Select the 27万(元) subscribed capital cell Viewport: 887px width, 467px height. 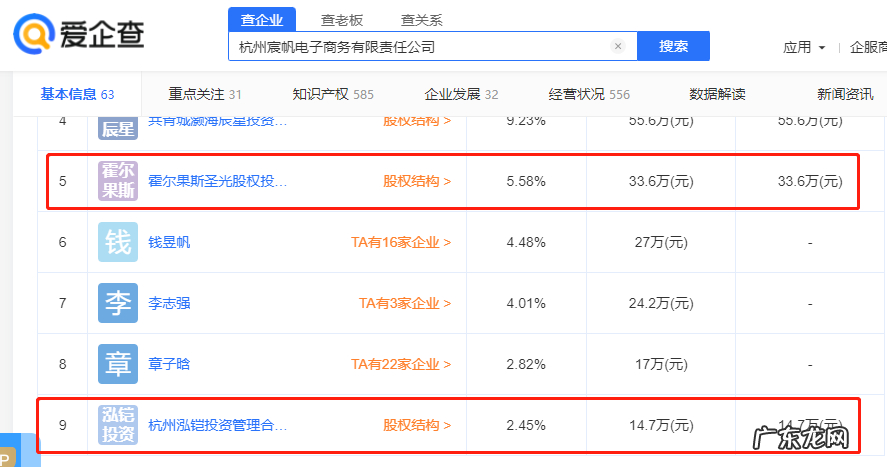pos(661,243)
